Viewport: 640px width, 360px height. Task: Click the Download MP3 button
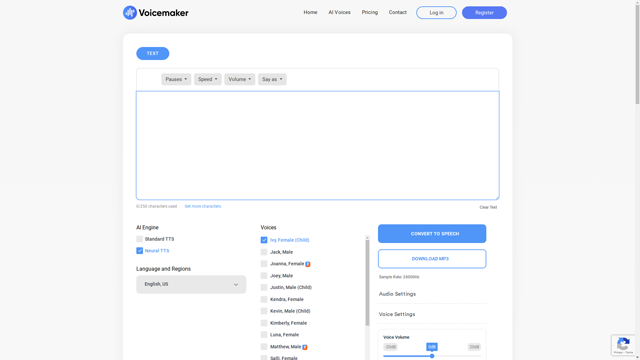click(432, 259)
